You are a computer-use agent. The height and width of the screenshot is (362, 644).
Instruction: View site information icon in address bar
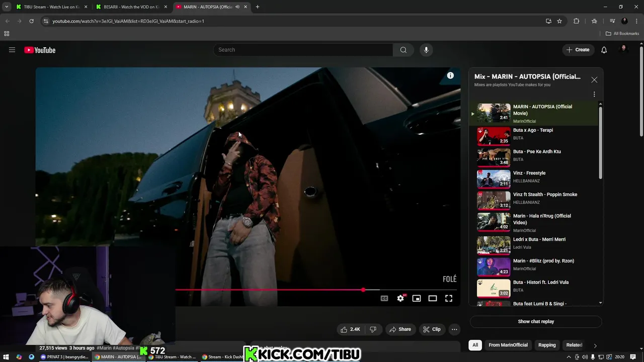(x=46, y=21)
